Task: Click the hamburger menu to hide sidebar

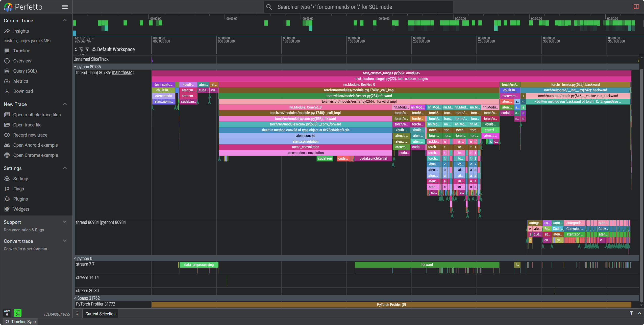Action: (x=65, y=7)
